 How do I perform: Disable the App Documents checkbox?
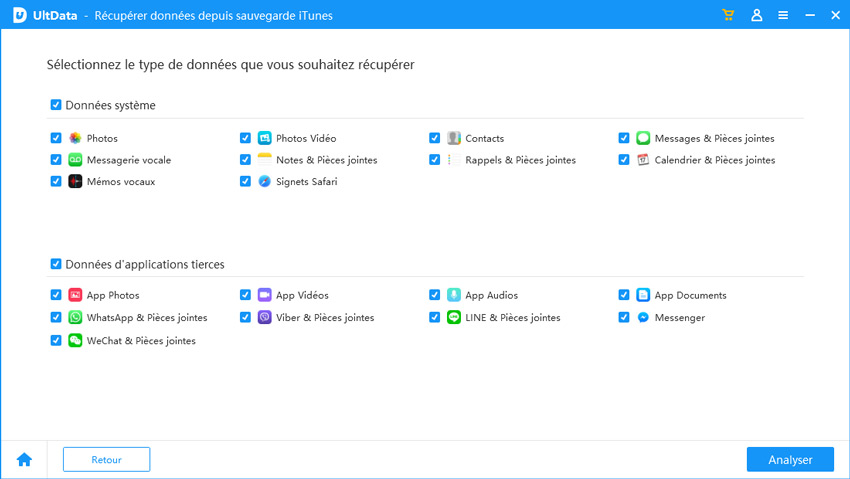point(624,295)
